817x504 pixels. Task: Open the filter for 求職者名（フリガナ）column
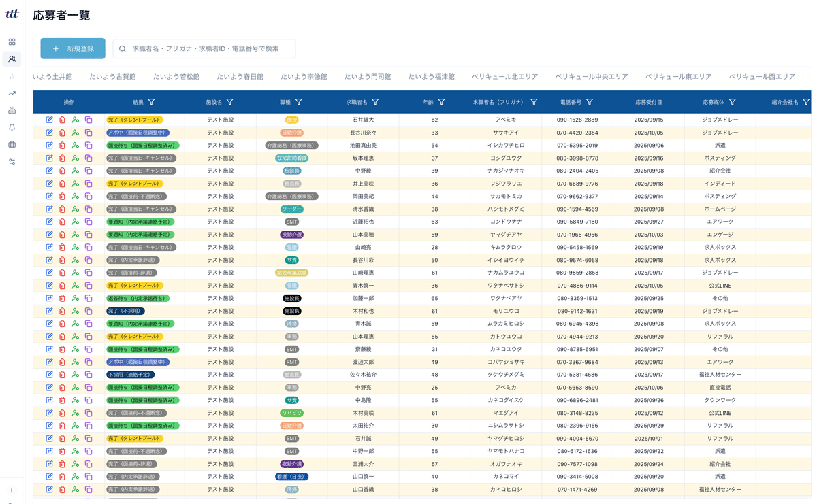coord(534,102)
